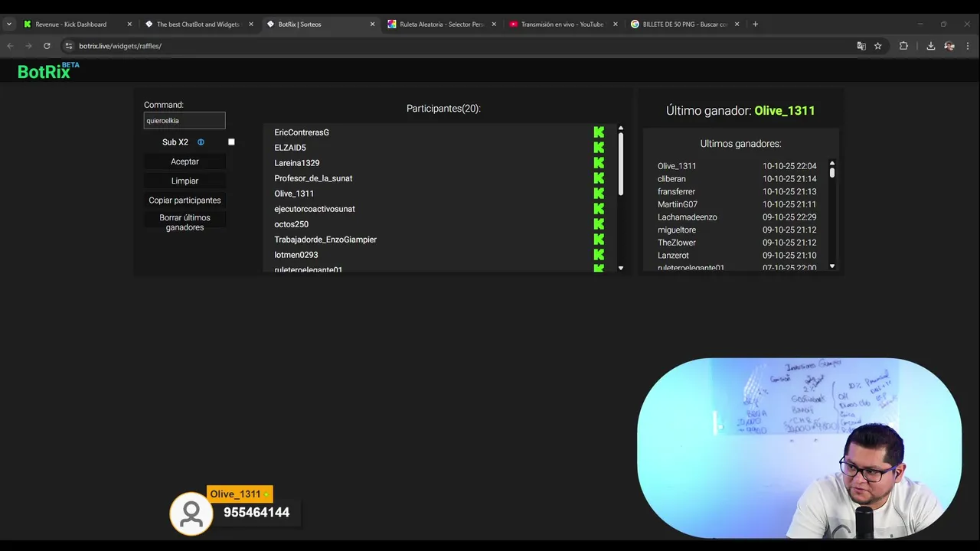980x551 pixels.
Task: Click the address bar showing botrix.live/widgets/raffles/
Action: pos(459,46)
